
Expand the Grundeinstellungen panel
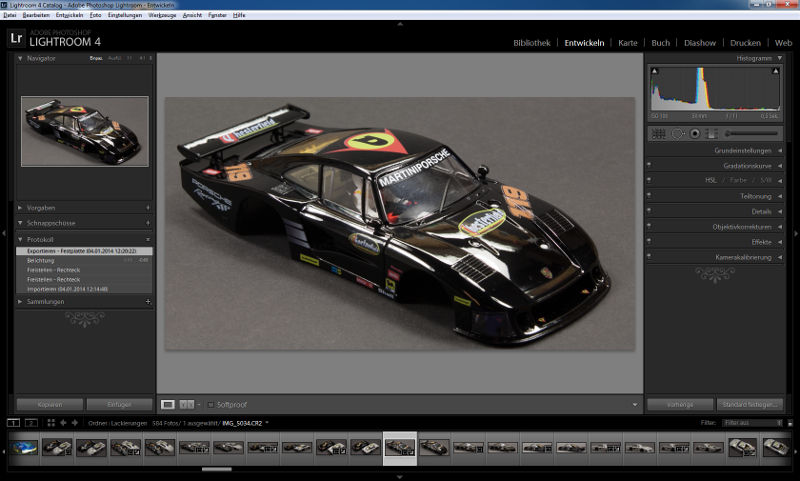(x=780, y=150)
